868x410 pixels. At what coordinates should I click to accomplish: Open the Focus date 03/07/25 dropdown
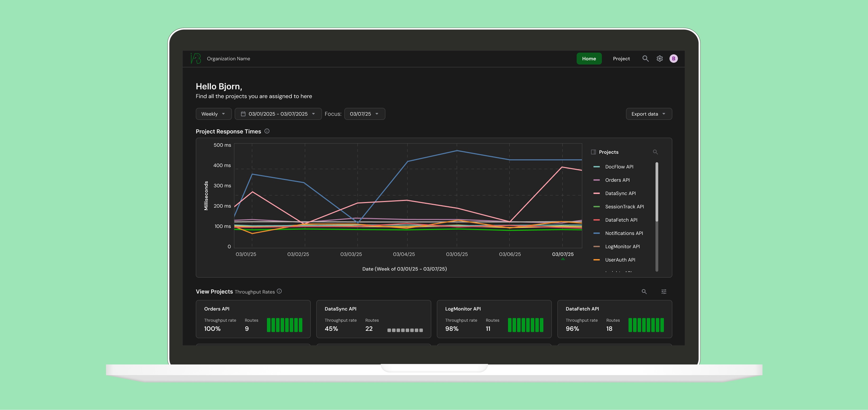click(364, 114)
